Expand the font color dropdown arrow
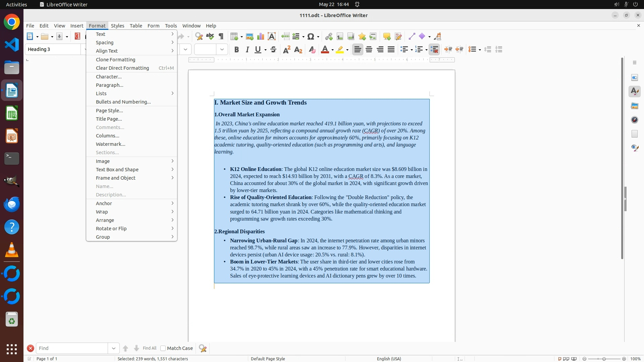 pos(332,50)
